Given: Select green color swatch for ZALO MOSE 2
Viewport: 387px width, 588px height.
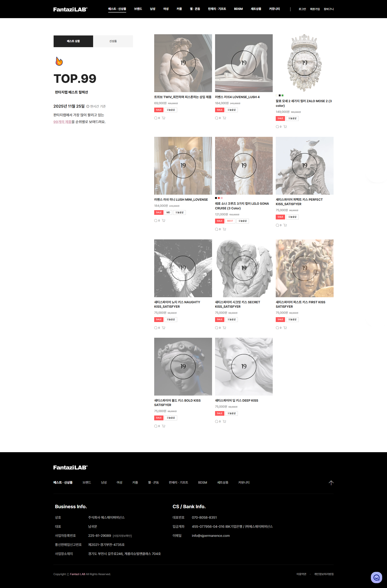Looking at the screenshot, I should pyautogui.click(x=282, y=95).
